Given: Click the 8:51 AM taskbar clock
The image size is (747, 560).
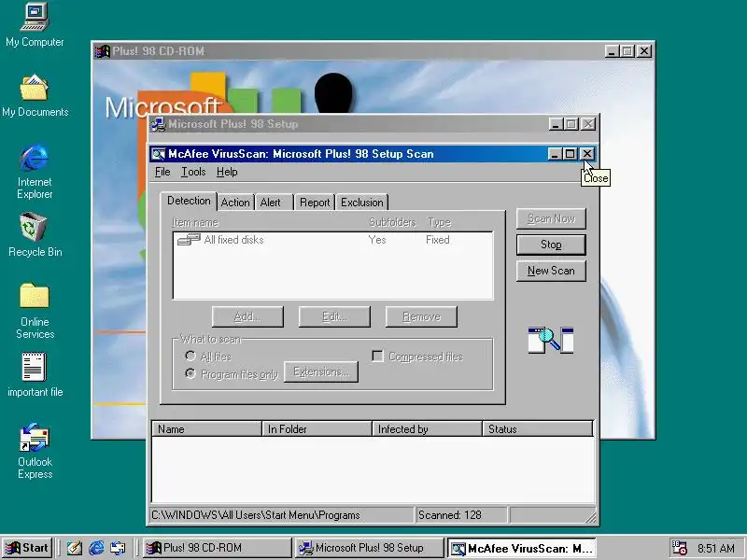Looking at the screenshot, I should tap(715, 548).
